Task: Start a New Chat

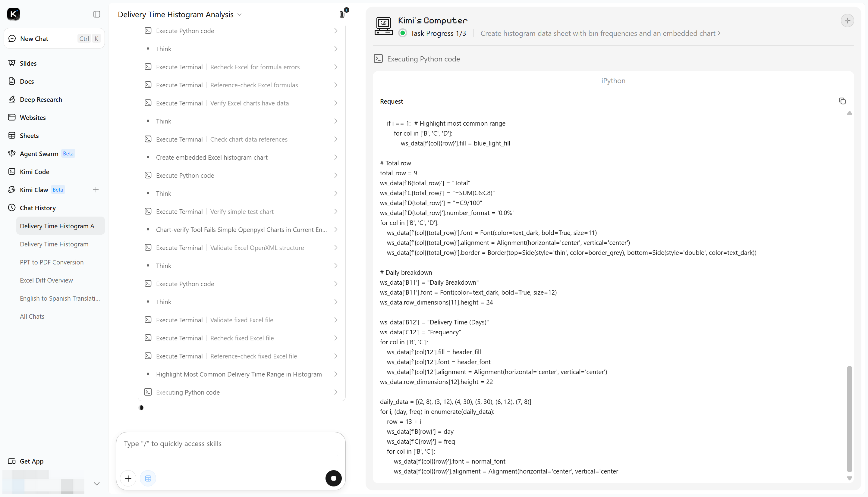Action: click(54, 38)
